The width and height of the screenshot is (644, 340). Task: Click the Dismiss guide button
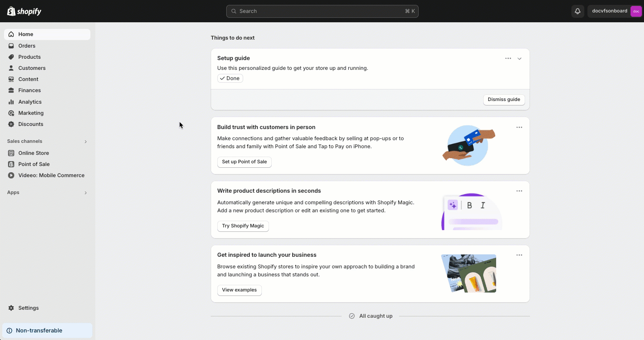point(504,100)
